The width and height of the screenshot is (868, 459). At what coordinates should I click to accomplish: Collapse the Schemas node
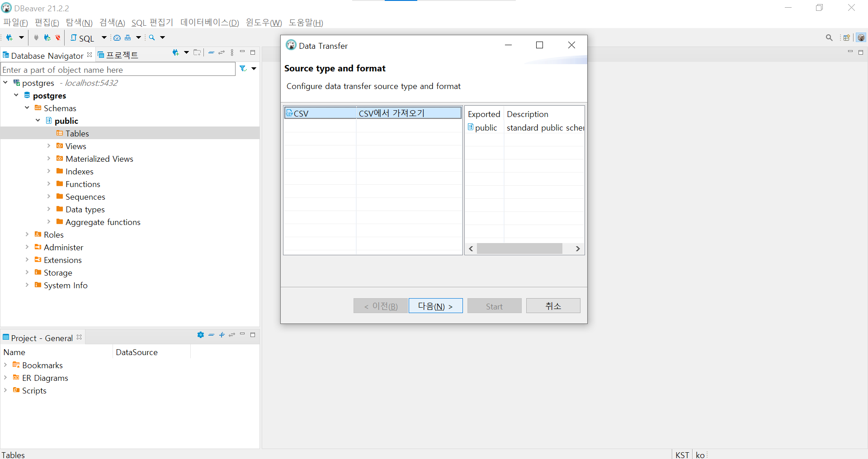27,108
